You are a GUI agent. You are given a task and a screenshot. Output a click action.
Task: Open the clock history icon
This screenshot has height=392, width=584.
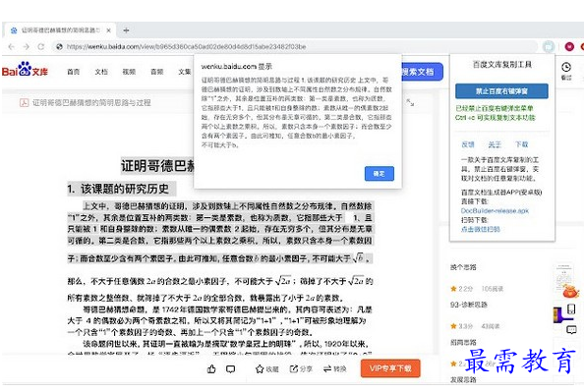click(x=566, y=67)
